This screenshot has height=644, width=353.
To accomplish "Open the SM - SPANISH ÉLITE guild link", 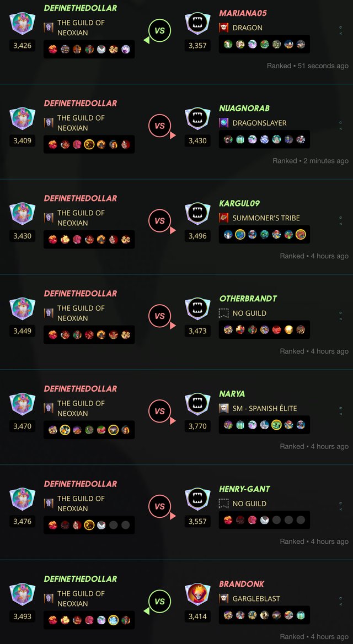I will click(265, 408).
